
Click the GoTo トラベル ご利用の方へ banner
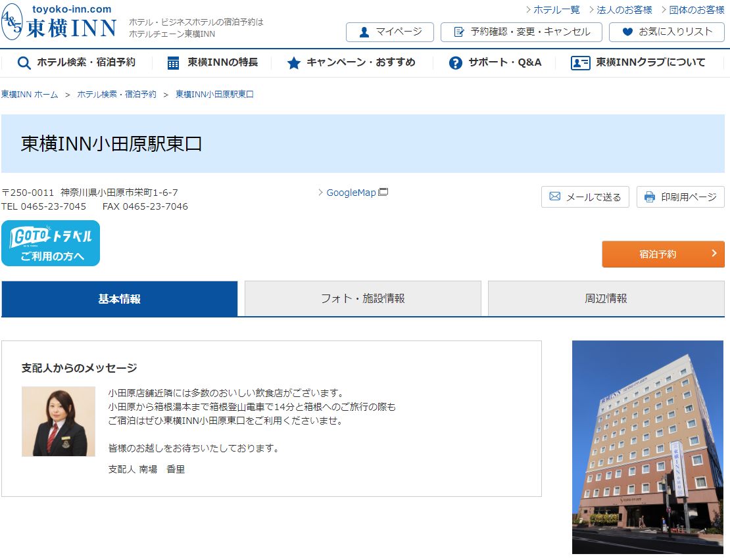coord(51,243)
